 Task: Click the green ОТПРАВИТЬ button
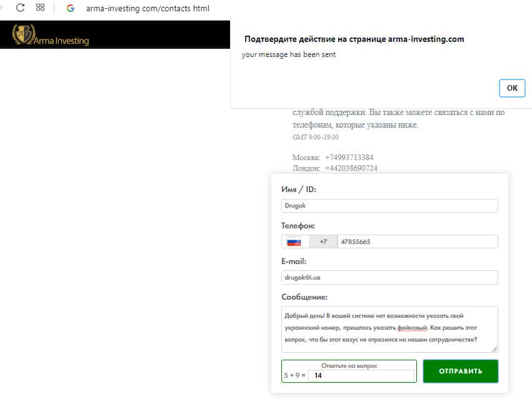pyautogui.click(x=460, y=371)
